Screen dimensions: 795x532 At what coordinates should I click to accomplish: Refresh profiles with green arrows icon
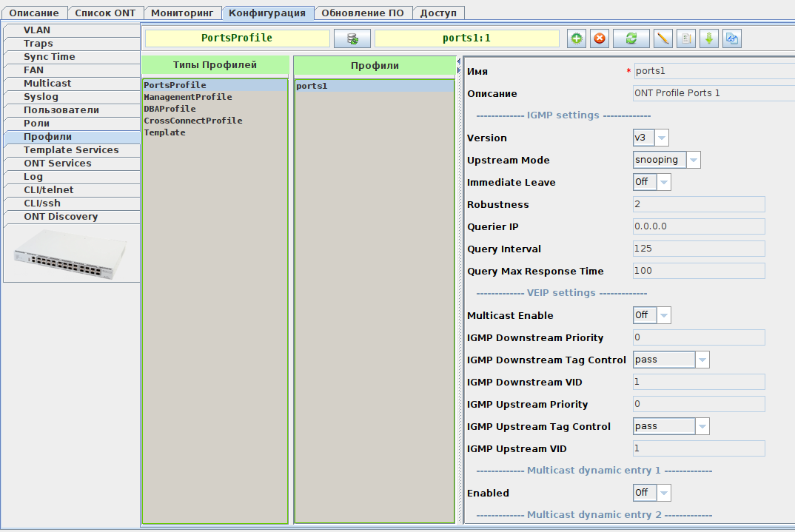pyautogui.click(x=631, y=38)
